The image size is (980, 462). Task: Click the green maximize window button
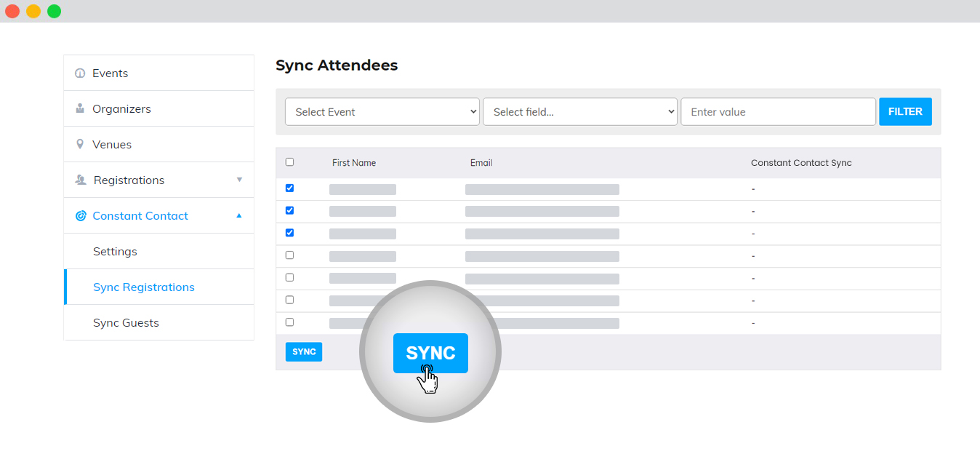click(55, 11)
